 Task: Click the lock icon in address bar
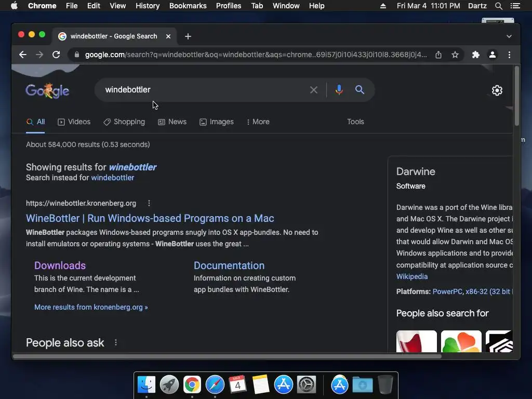[x=77, y=55]
